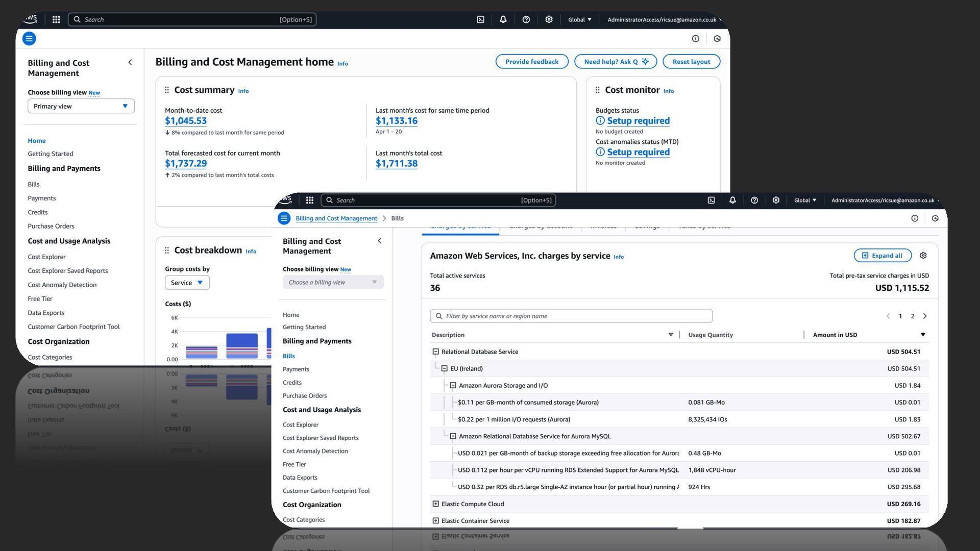Screen dimensions: 980x551
Task: Click blue hamburger menu on home page
Action: (29, 38)
